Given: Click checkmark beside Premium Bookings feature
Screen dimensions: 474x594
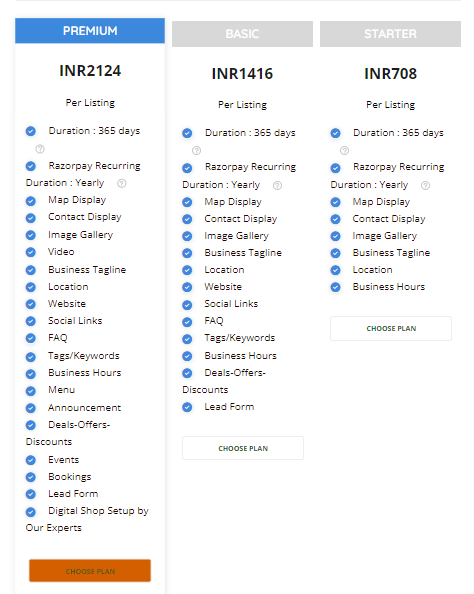Looking at the screenshot, I should [x=31, y=477].
